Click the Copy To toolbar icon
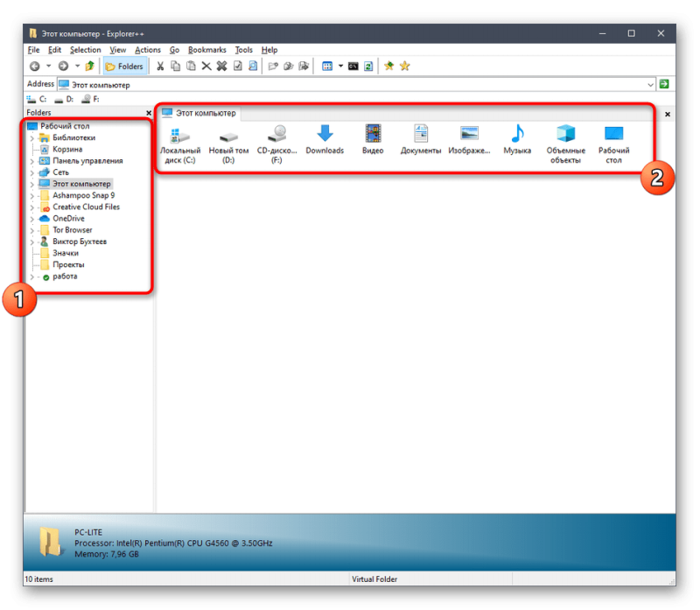This screenshot has height=610, width=700. point(289,67)
